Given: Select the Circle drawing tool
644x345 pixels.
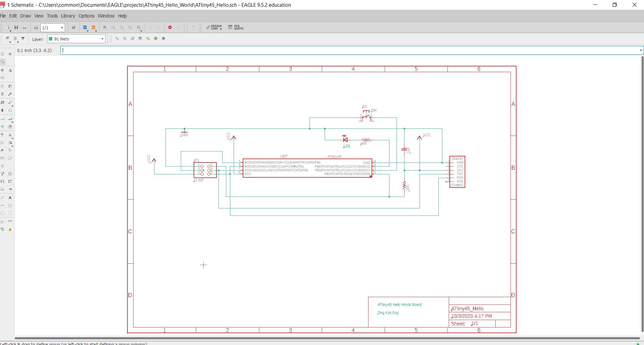Looking at the screenshot, I should [x=2, y=213].
